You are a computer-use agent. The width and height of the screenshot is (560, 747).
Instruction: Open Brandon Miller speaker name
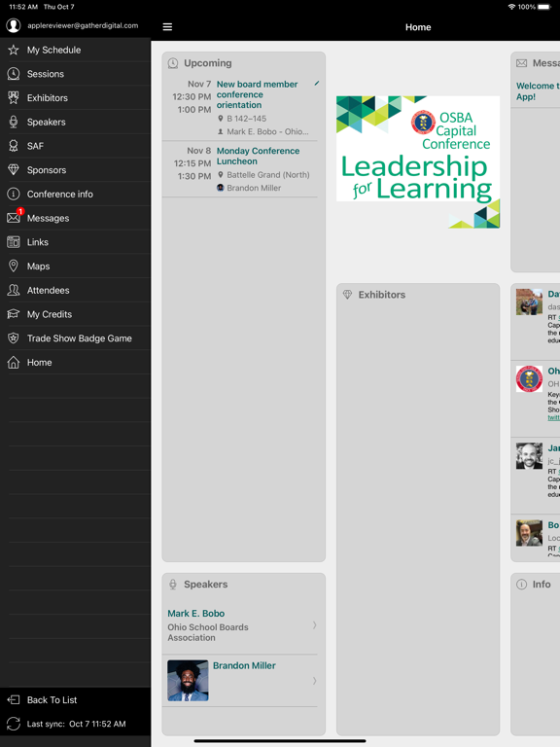coord(244,665)
